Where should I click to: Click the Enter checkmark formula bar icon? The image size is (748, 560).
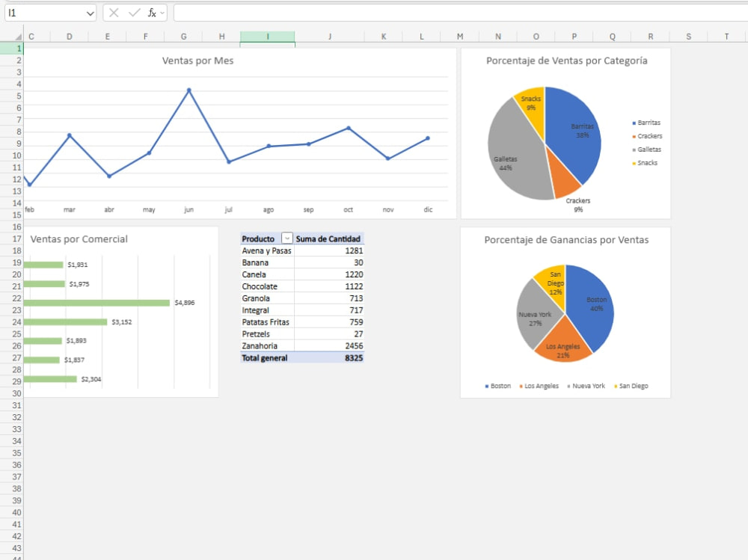pos(134,13)
